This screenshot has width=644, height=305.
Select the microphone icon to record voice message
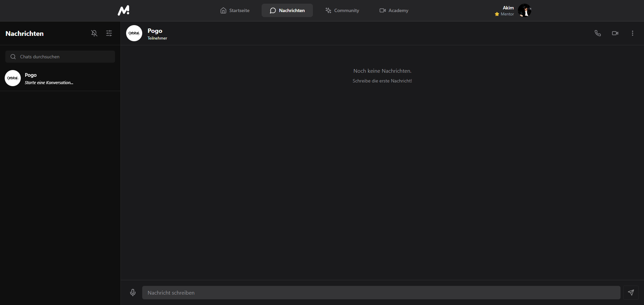(133, 293)
